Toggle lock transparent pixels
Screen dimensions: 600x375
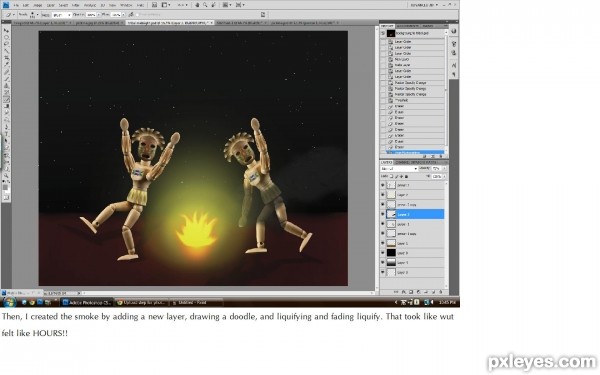391,176
